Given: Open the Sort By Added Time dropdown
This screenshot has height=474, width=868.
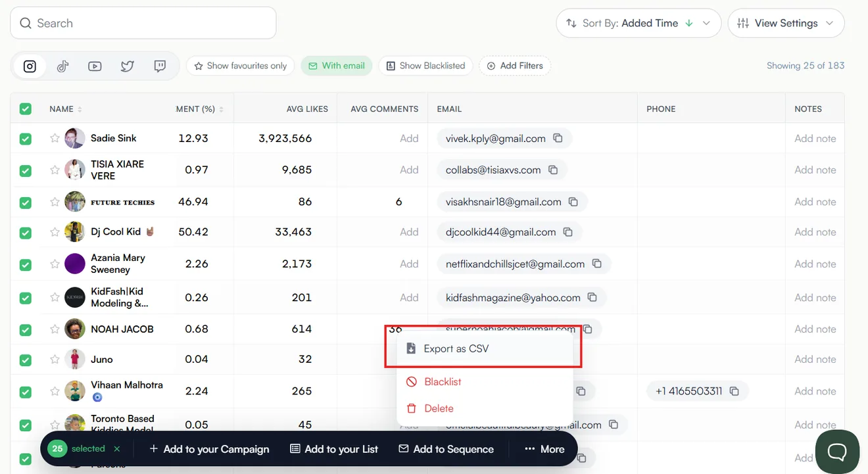Looking at the screenshot, I should (x=638, y=23).
